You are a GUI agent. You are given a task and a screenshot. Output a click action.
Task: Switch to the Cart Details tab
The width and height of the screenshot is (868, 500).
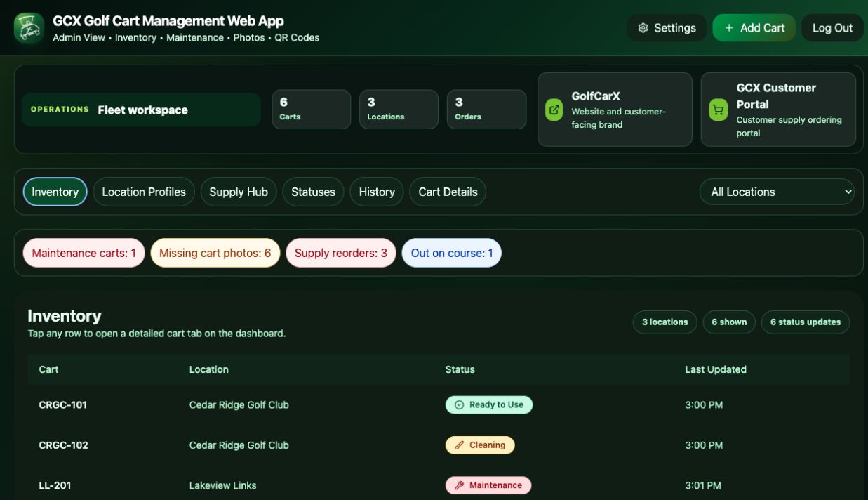coord(448,192)
